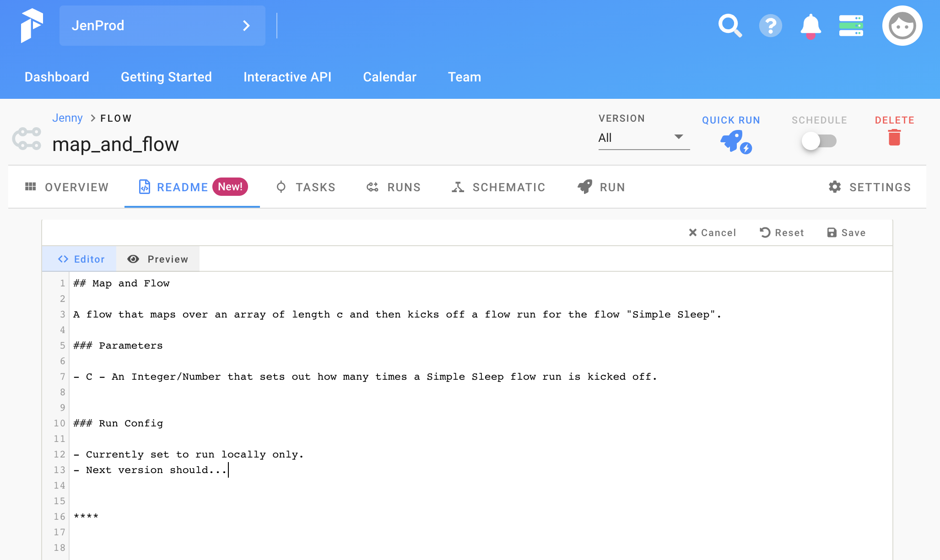Screen dimensions: 940x560
Task: Click the red Delete trash icon
Action: click(894, 137)
